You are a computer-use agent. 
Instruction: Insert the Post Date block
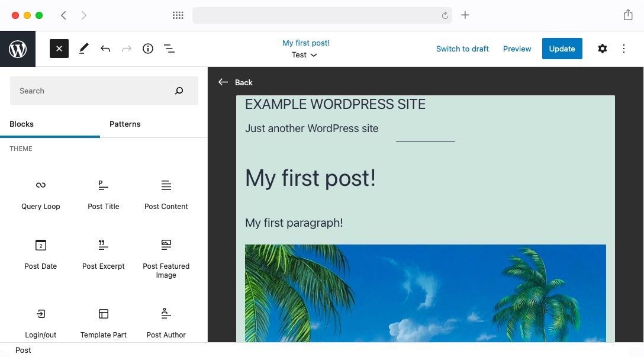[40, 253]
